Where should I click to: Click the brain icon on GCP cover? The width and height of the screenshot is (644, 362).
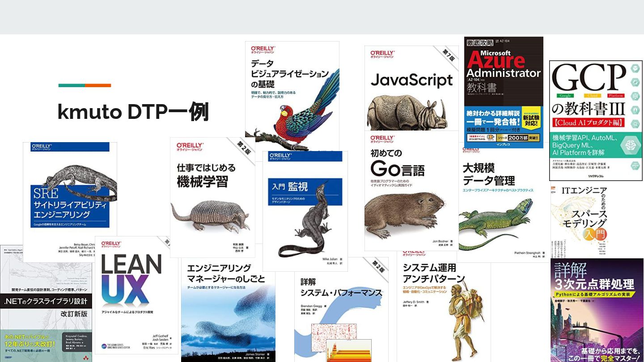click(631, 144)
